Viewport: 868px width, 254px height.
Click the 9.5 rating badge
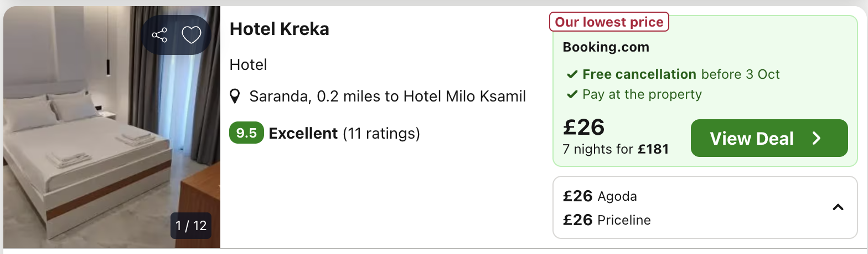[246, 133]
